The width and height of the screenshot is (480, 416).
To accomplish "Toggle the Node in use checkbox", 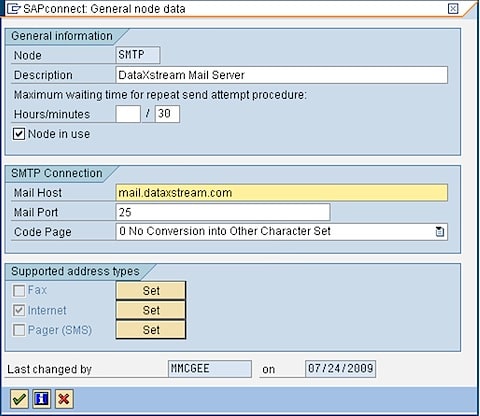I will pos(19,134).
